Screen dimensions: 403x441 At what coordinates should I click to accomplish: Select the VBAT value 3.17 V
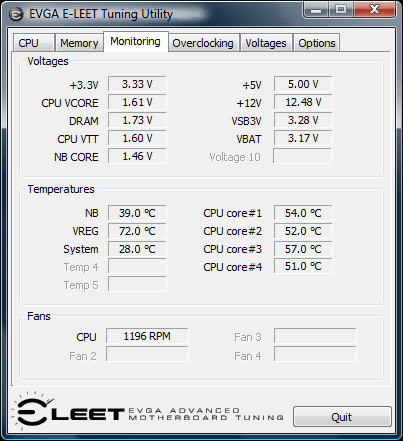click(303, 138)
